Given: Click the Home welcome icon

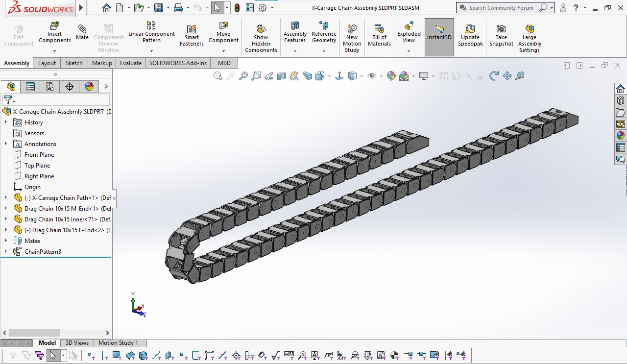Looking at the screenshot, I should click(107, 8).
